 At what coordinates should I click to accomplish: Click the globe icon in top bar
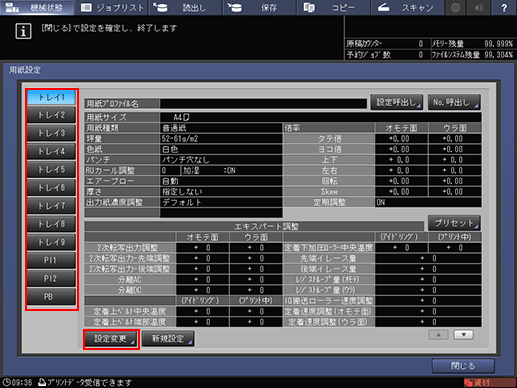456,7
